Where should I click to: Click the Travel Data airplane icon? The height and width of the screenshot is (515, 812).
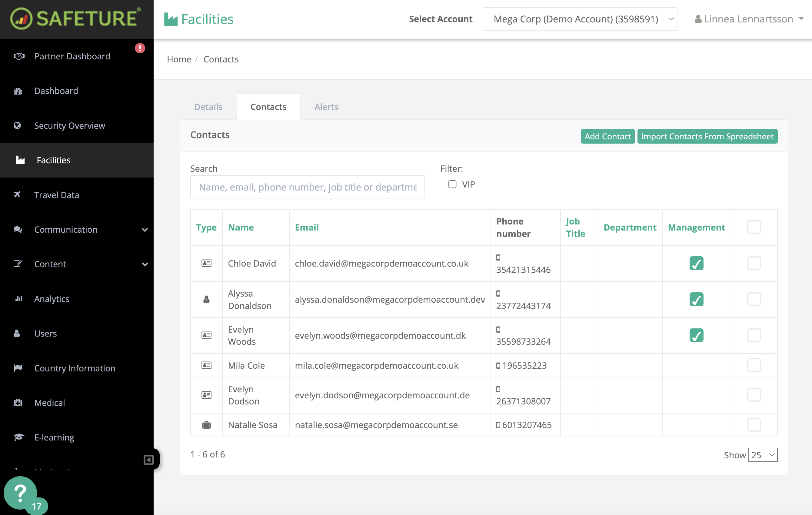pyautogui.click(x=18, y=194)
